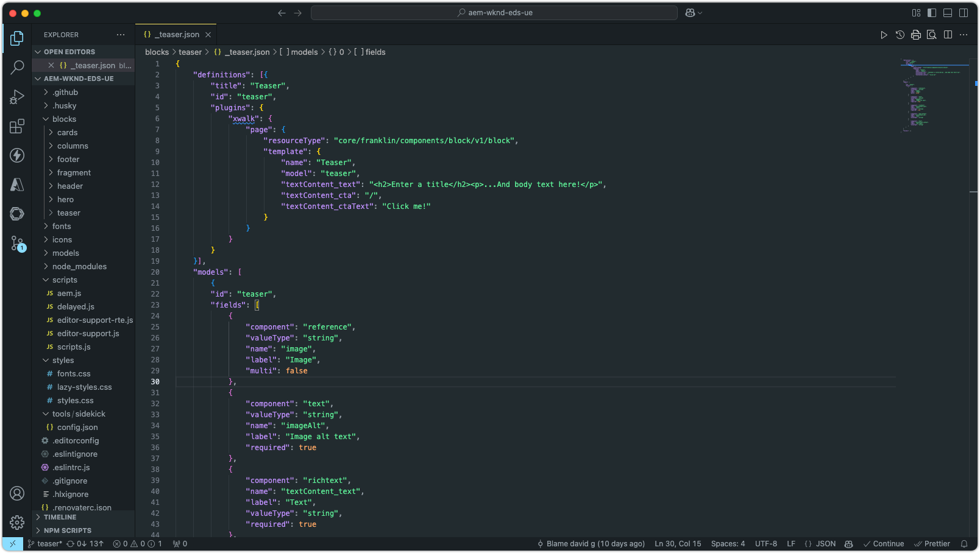Screen dimensions: 980x553
Task: Toggle the bottom panel visibility
Action: pos(948,13)
